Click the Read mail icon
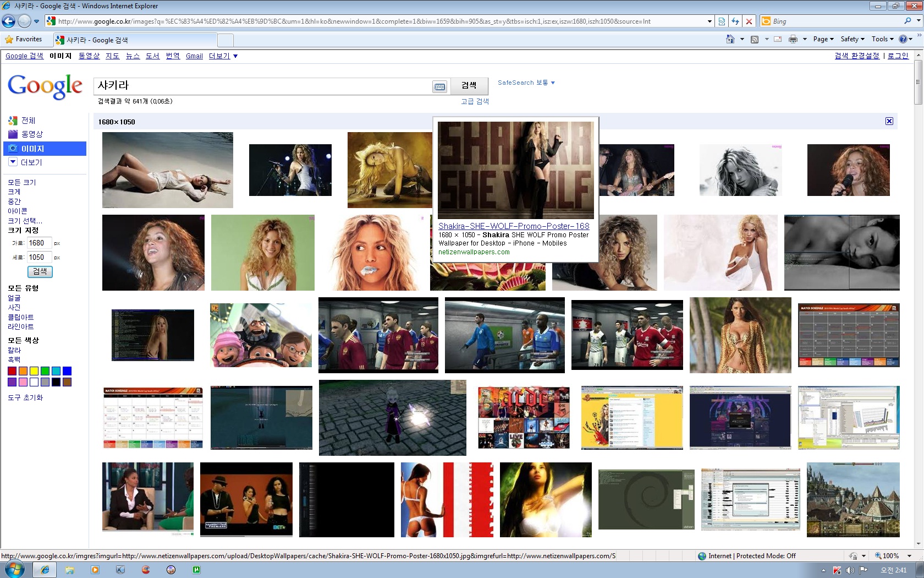 coord(778,39)
